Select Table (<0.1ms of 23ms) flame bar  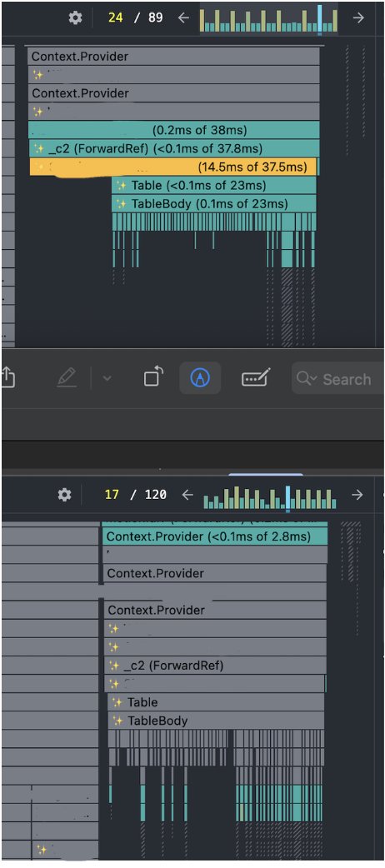tap(214, 185)
